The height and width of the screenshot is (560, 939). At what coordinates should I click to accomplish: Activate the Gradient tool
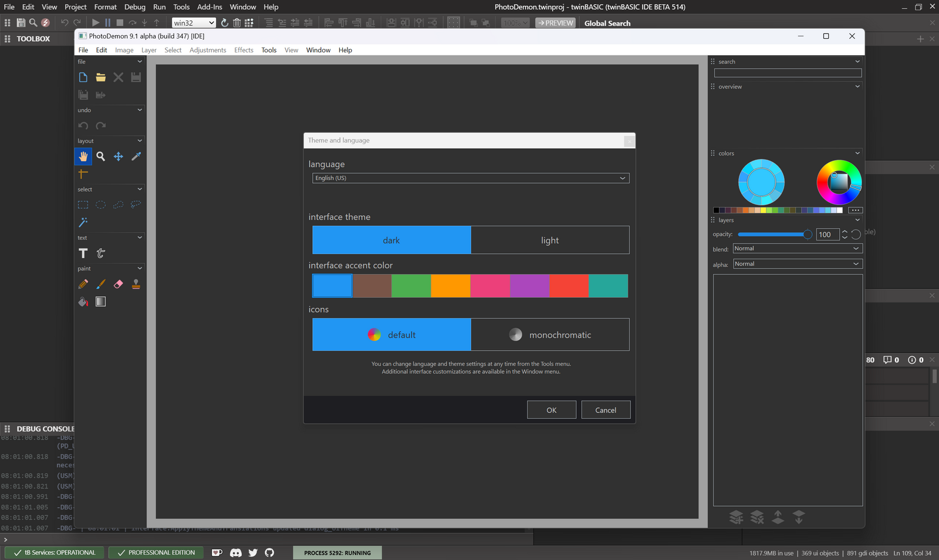[100, 301]
